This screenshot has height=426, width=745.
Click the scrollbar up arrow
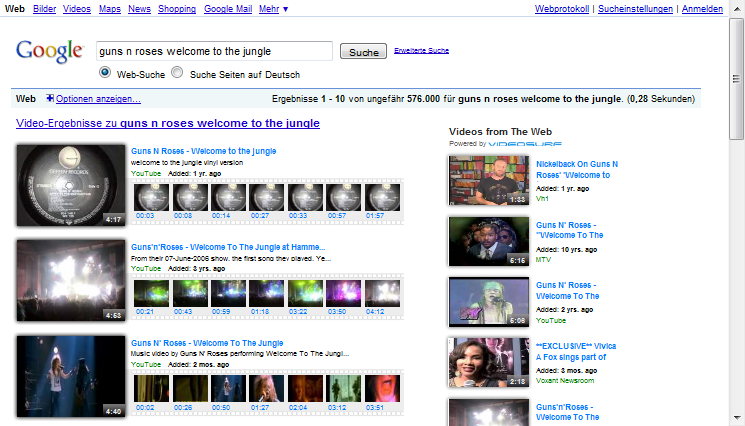(736, 9)
